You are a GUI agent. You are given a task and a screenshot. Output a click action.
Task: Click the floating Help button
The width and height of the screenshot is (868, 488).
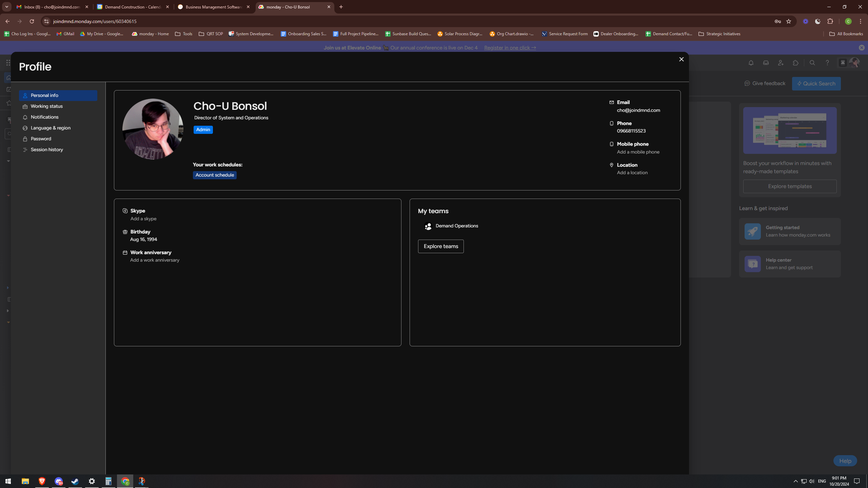[845, 461]
